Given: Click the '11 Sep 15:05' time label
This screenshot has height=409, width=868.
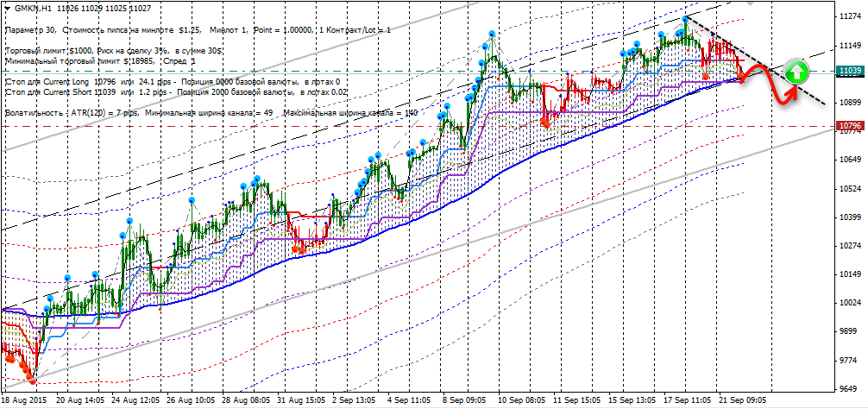Looking at the screenshot, I should (577, 400).
